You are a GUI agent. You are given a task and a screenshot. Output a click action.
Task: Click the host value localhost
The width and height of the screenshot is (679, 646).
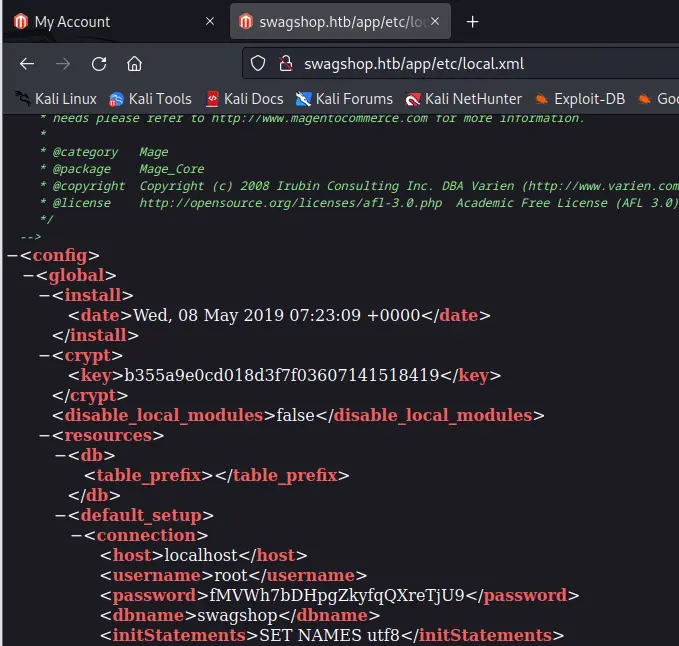click(x=201, y=556)
